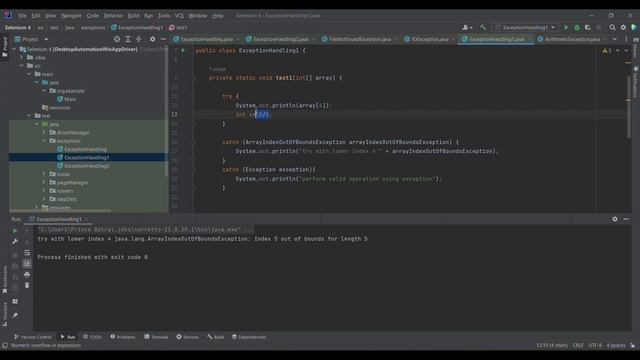Show hidden editor tabs dropdown arrow
Image resolution: width=640 pixels, height=360 pixels.
(x=615, y=39)
